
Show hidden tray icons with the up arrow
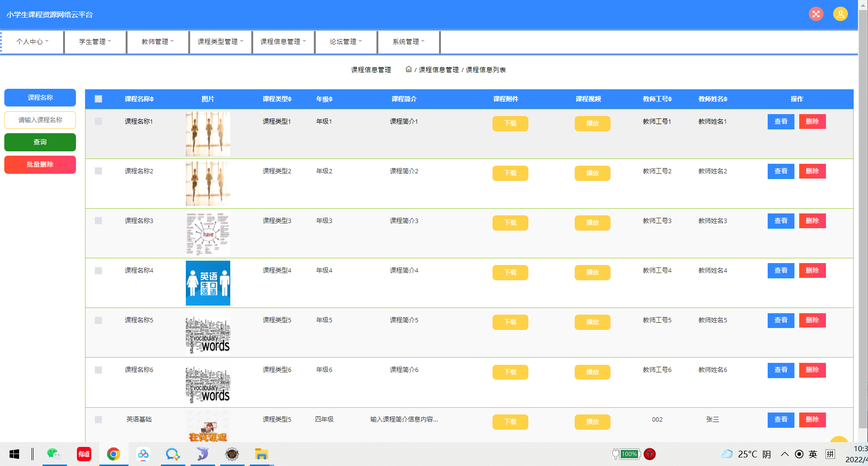pos(784,454)
